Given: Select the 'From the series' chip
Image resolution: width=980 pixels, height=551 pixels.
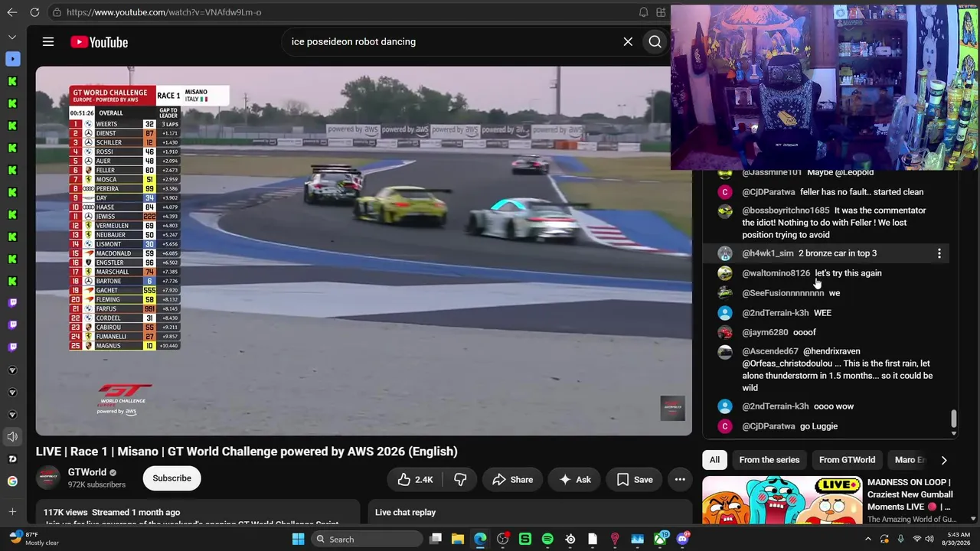Looking at the screenshot, I should [769, 460].
